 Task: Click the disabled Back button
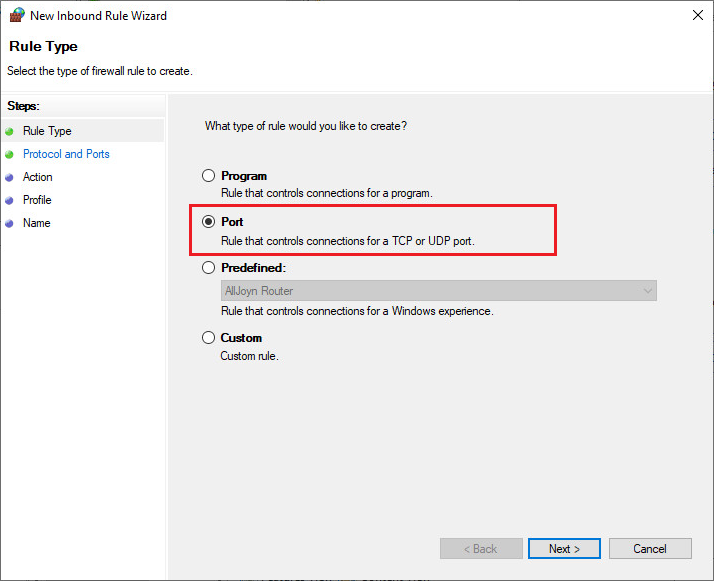point(481,549)
